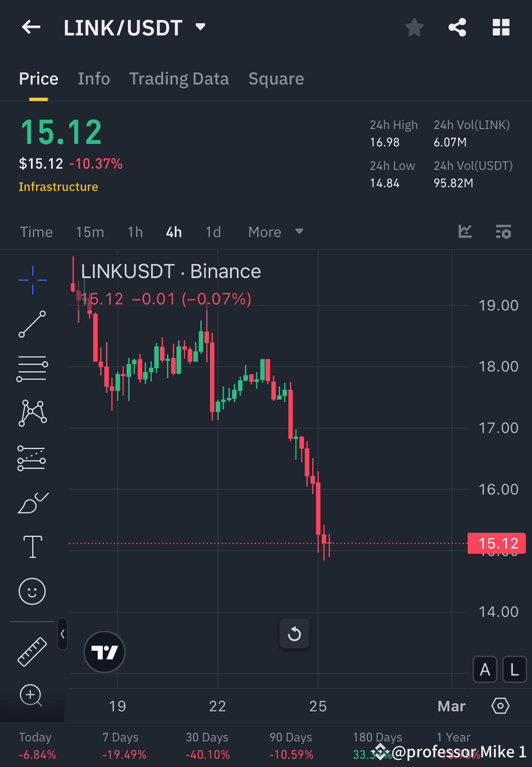Viewport: 532px width, 767px height.
Task: Open the LINK/USDT pair selector dropdown
Action: coord(200,27)
